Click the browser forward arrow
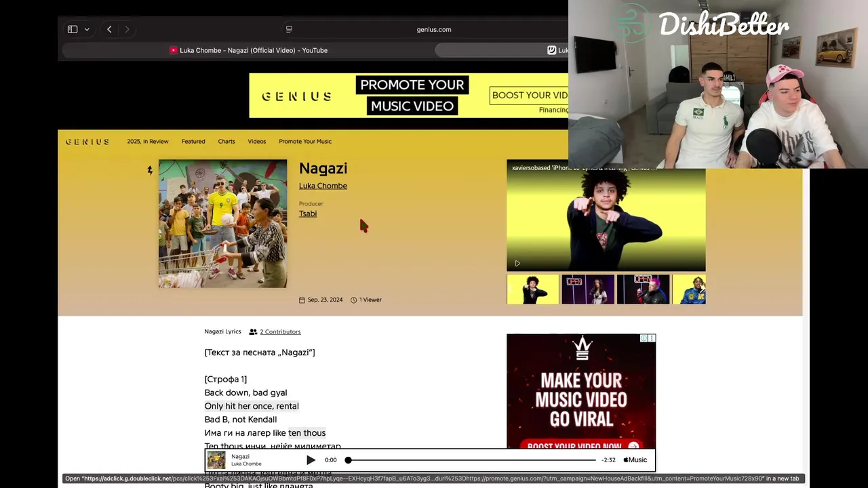Screen dimensions: 868x488 click(x=127, y=29)
